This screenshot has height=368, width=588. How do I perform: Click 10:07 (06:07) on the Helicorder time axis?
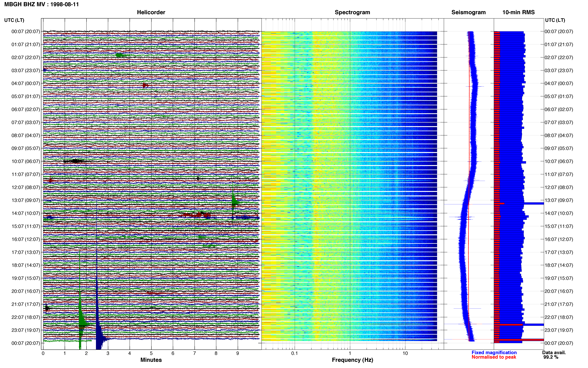(x=26, y=161)
